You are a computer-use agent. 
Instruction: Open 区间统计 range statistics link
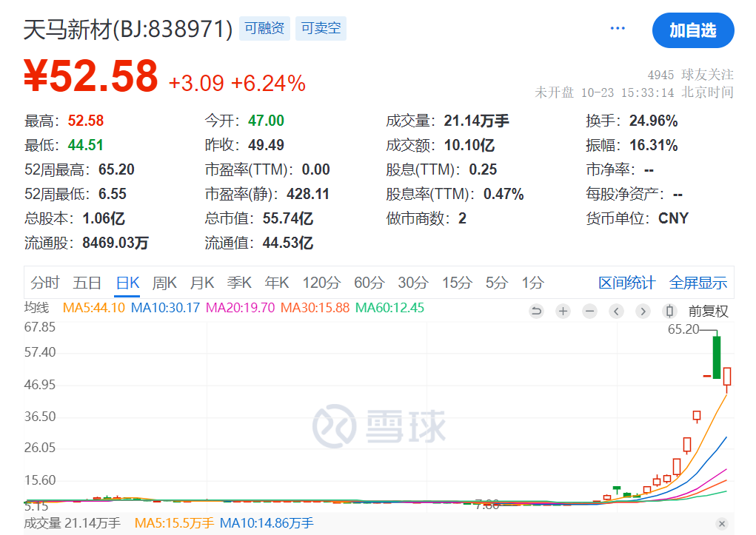coord(626,283)
